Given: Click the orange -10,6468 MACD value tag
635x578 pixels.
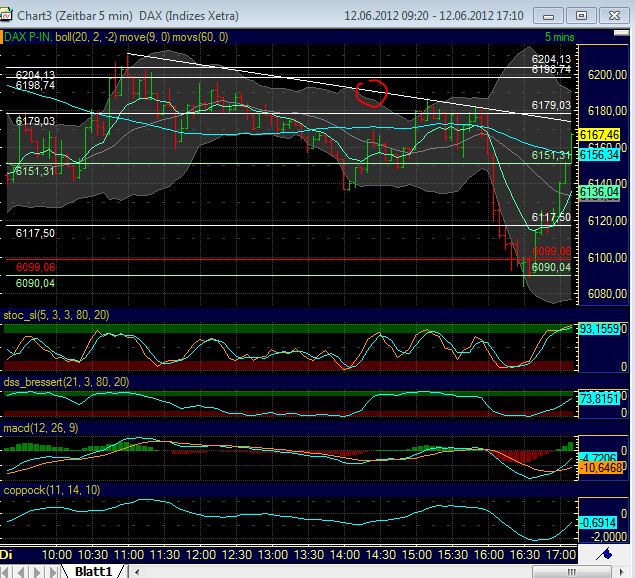Looking at the screenshot, I should [x=601, y=468].
